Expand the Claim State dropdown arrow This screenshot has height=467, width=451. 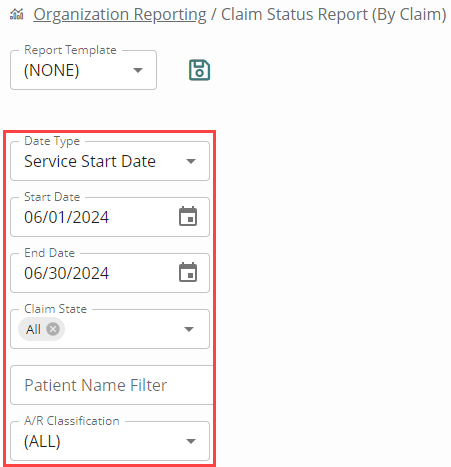[x=189, y=329]
